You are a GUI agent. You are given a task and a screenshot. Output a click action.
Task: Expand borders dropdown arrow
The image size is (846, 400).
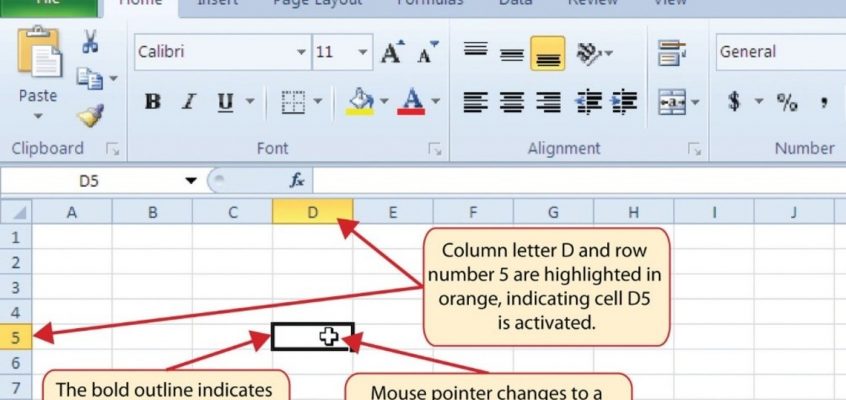click(317, 101)
